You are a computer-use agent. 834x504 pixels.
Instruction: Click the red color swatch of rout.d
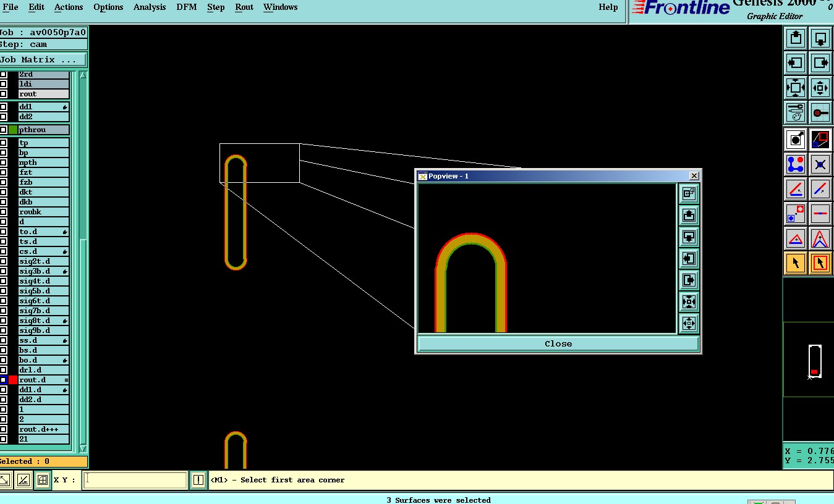coord(13,380)
